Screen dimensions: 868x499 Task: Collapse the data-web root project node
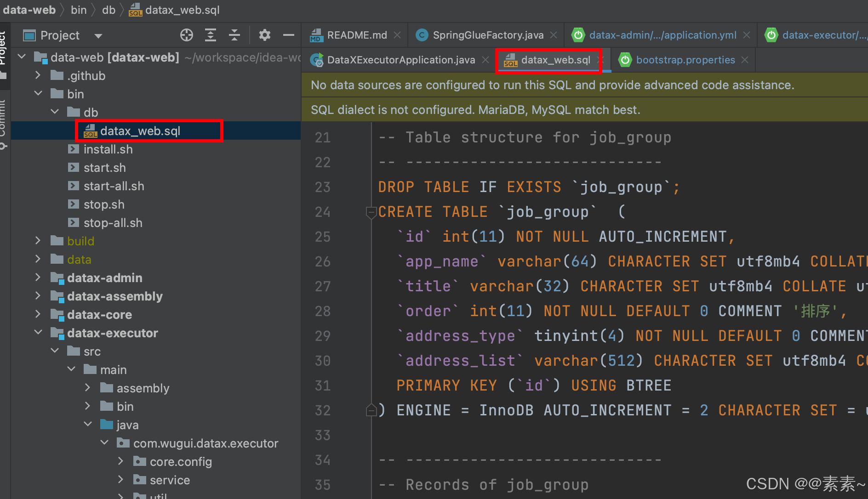click(21, 57)
